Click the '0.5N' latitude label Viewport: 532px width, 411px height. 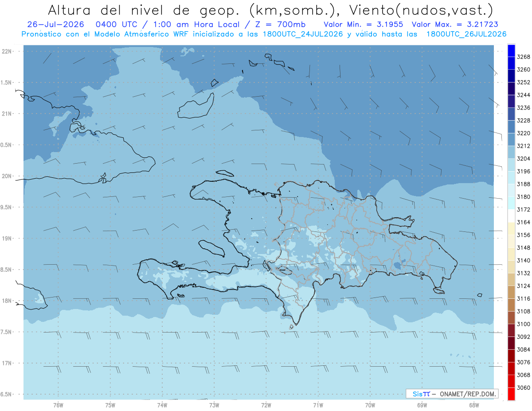pos(7,145)
